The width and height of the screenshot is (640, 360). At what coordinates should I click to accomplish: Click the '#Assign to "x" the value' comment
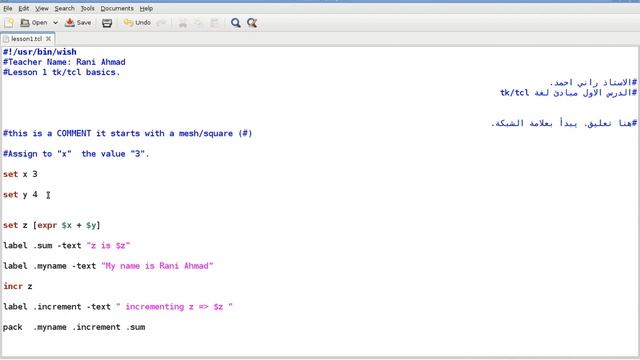[x=76, y=154]
